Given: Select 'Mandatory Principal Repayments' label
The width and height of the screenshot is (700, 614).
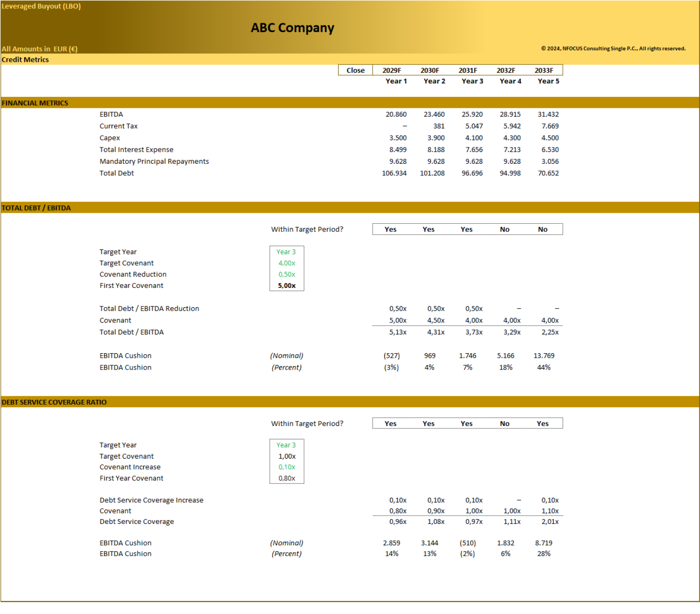Looking at the screenshot, I should [x=154, y=161].
